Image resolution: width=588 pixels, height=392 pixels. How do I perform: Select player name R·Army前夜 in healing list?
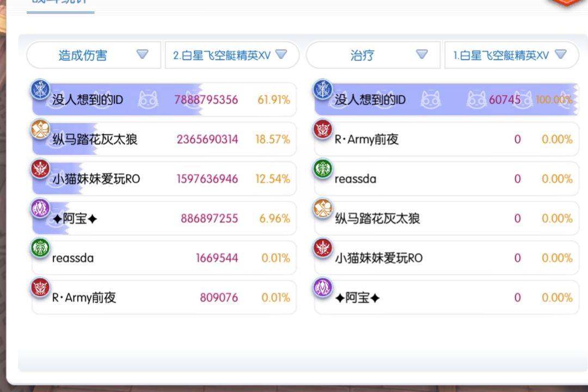point(367,139)
